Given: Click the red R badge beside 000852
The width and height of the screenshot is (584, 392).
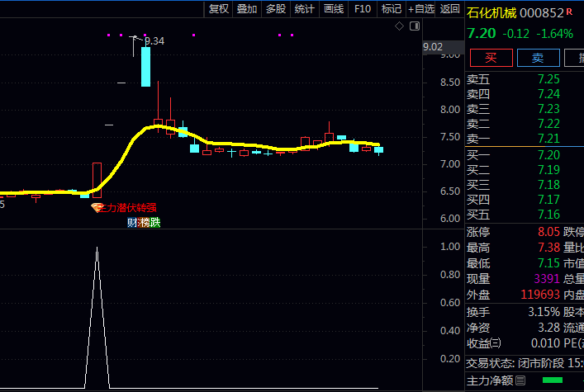Looking at the screenshot, I should click(x=569, y=12).
